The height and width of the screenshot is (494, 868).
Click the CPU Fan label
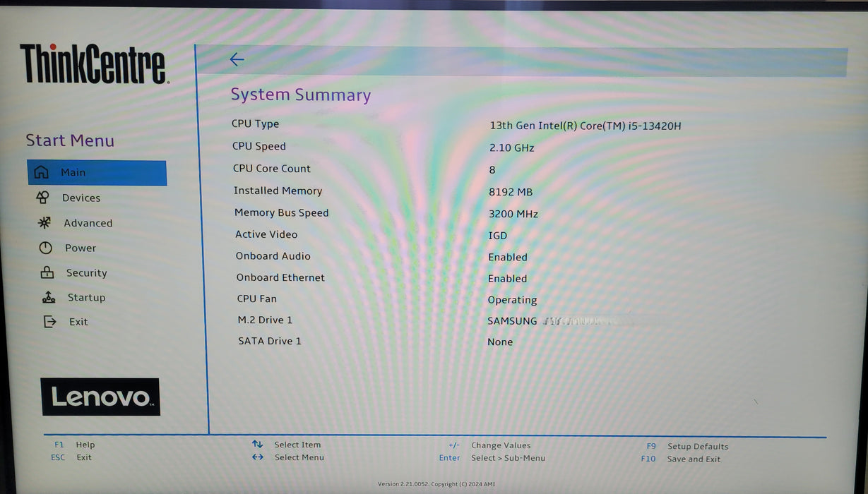click(x=257, y=299)
